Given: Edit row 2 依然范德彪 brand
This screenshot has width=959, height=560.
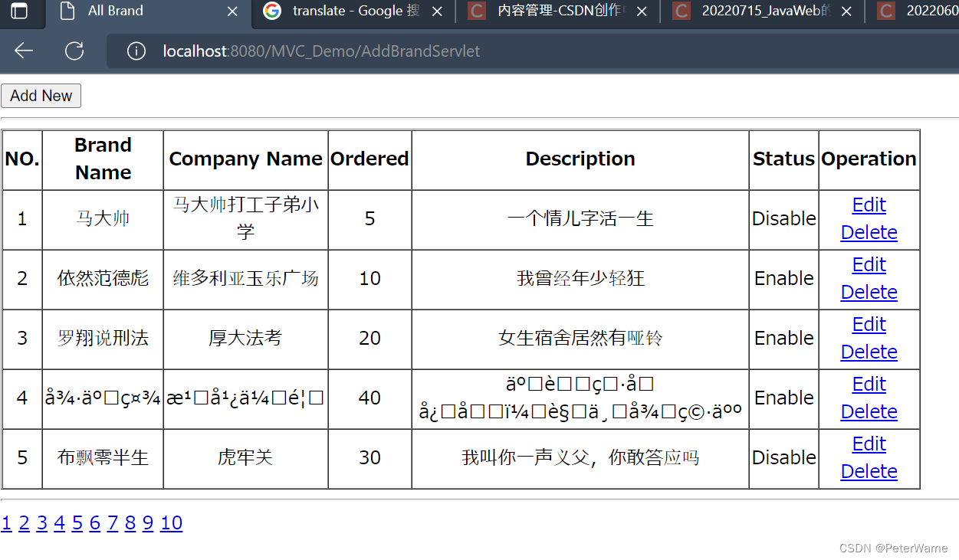Looking at the screenshot, I should coord(869,265).
